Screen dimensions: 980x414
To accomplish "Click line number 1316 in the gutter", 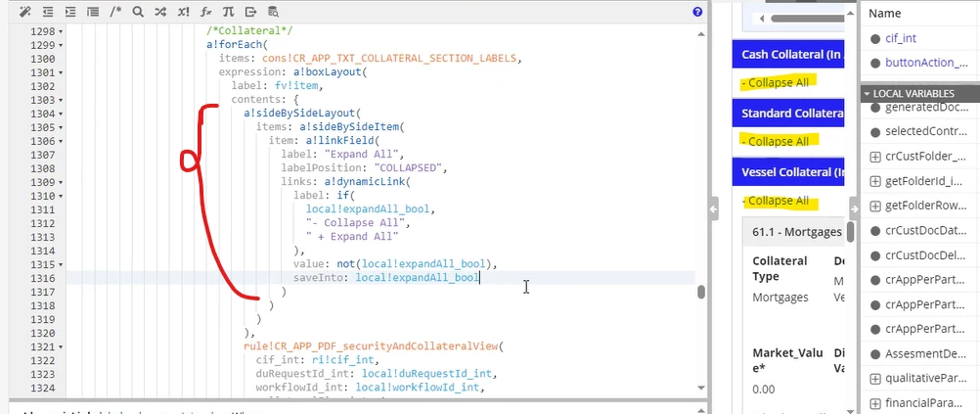I will 42,278.
